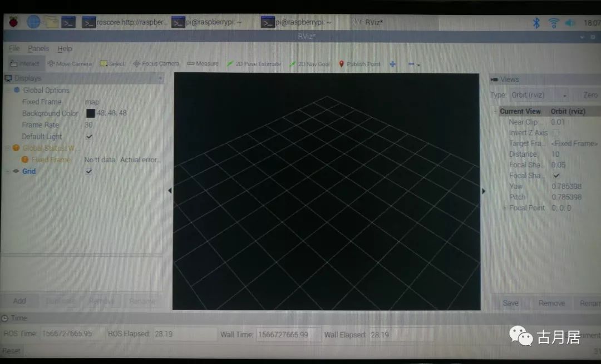Toggle the Invert Z Axis checkbox
Image resolution: width=601 pixels, height=364 pixels.
556,133
